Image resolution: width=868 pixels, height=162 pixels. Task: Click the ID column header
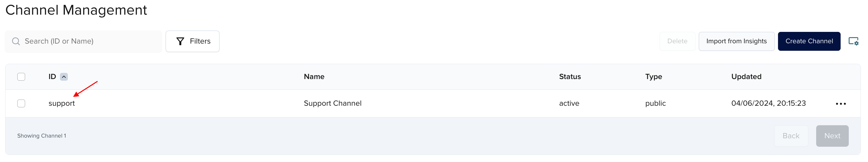52,77
